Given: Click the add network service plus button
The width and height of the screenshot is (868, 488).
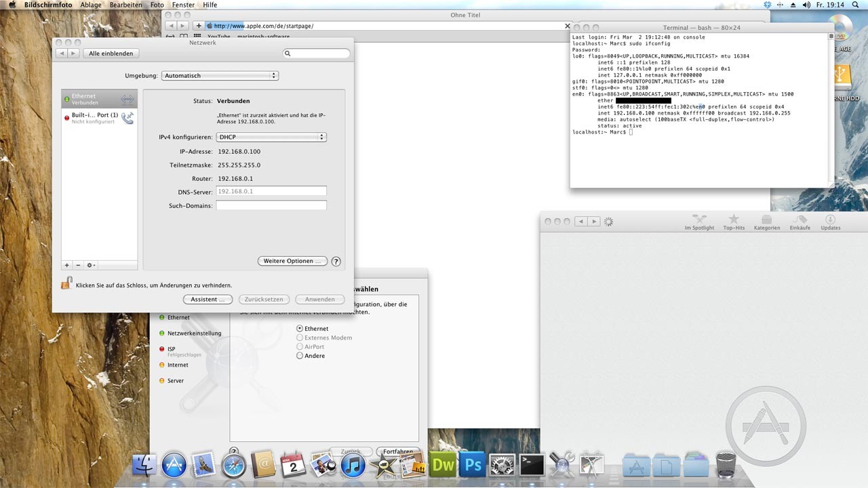Looking at the screenshot, I should coord(66,265).
